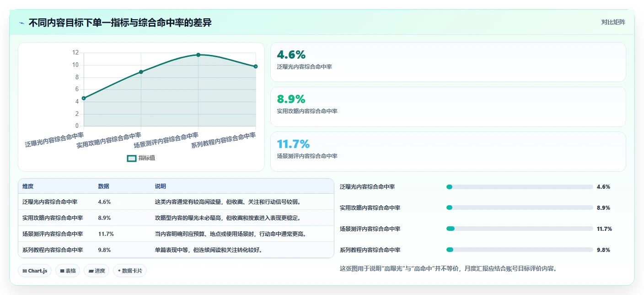Click the 11.7% value in table
The image size is (644, 295).
click(106, 234)
